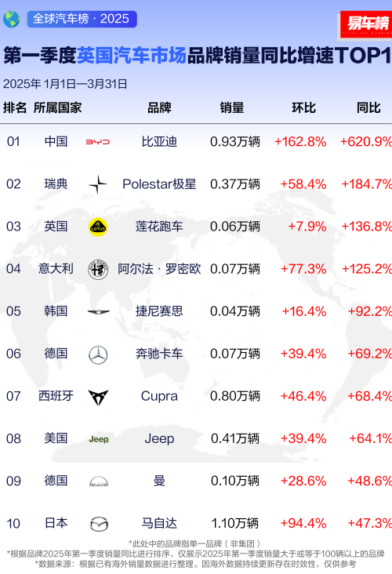Select the MAN truck logo
The height and width of the screenshot is (574, 392).
click(99, 481)
